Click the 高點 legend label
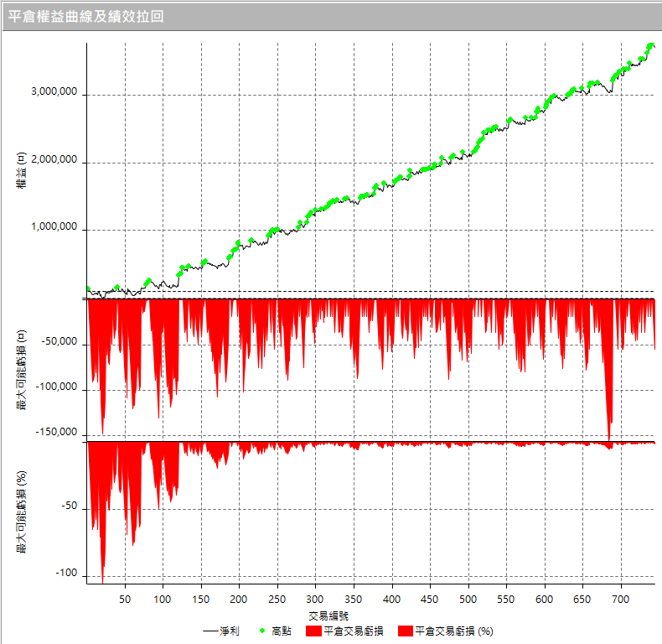Image resolution: width=662 pixels, height=644 pixels. (282, 630)
